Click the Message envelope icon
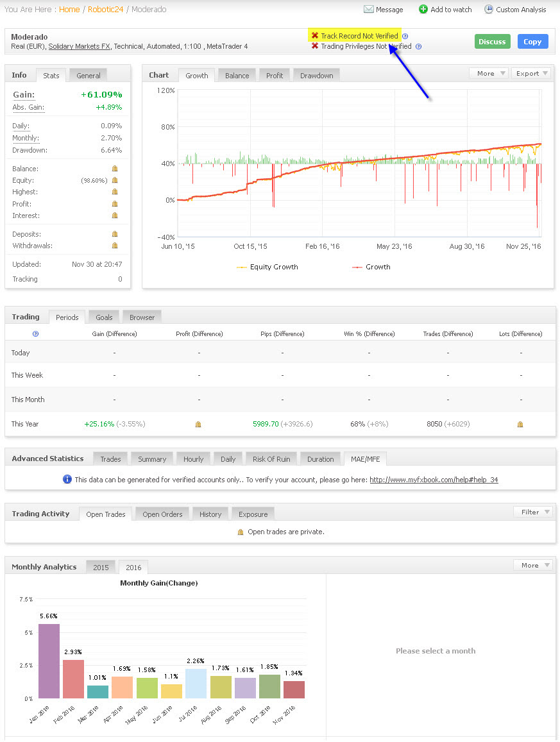This screenshot has height=742, width=560. (368, 10)
